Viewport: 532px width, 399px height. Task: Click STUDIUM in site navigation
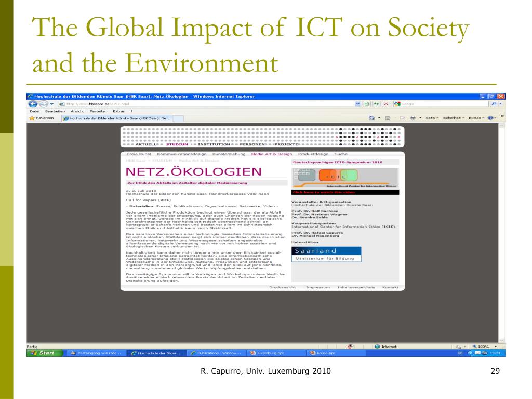(x=177, y=144)
